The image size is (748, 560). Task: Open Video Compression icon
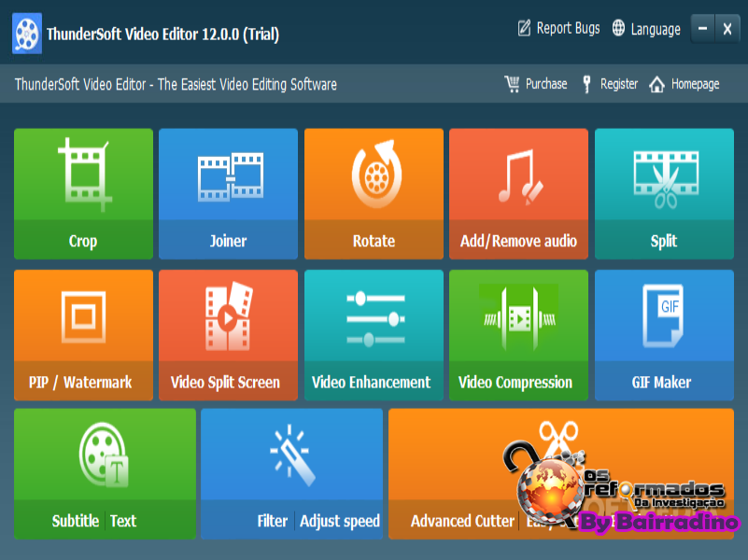click(519, 318)
